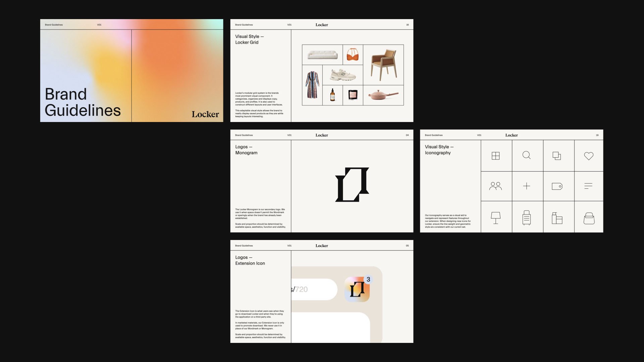Click the URL field ending in 720
644x362 pixels.
tap(314, 289)
